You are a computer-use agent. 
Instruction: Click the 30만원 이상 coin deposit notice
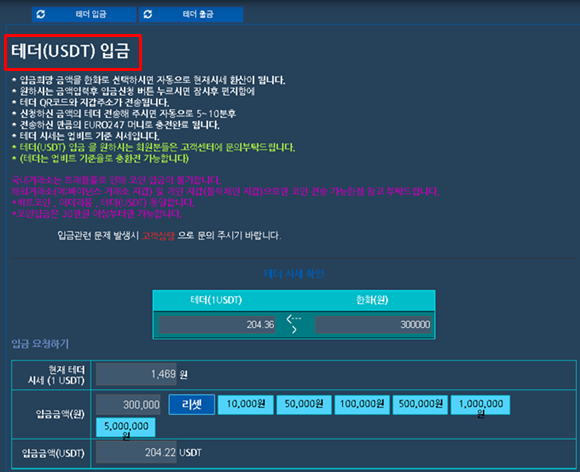pos(97,213)
